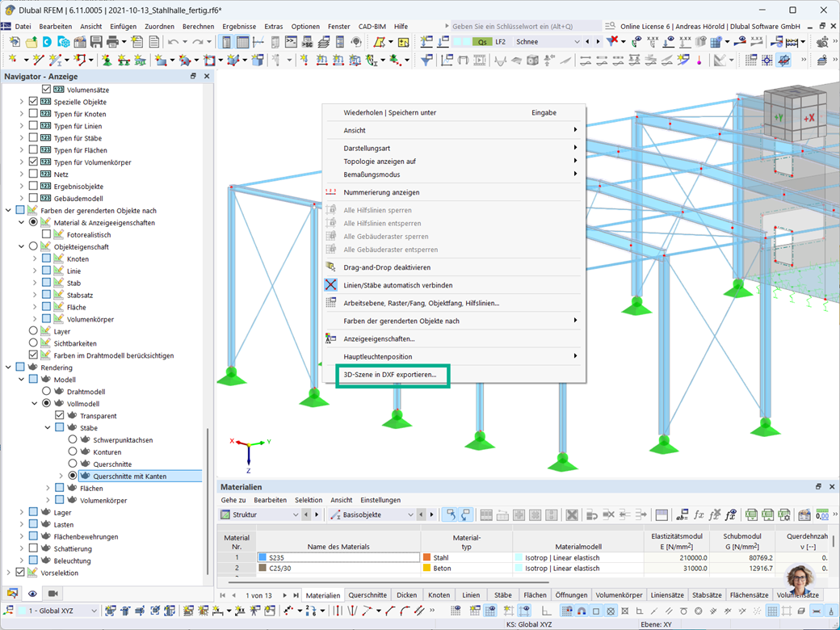Open the Basisobjekte dropdown
Image resolution: width=840 pixels, height=630 pixels.
click(410, 514)
